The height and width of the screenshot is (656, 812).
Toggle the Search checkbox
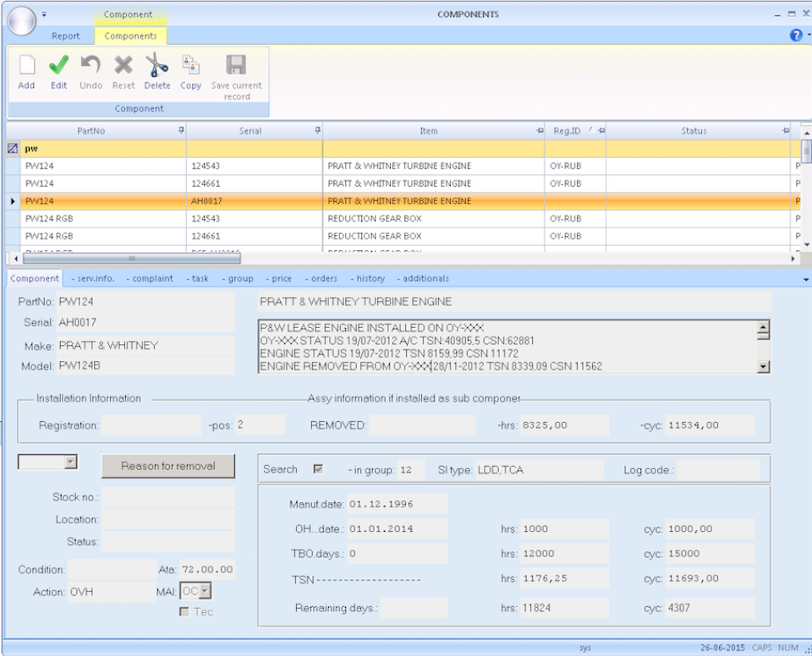[x=318, y=469]
